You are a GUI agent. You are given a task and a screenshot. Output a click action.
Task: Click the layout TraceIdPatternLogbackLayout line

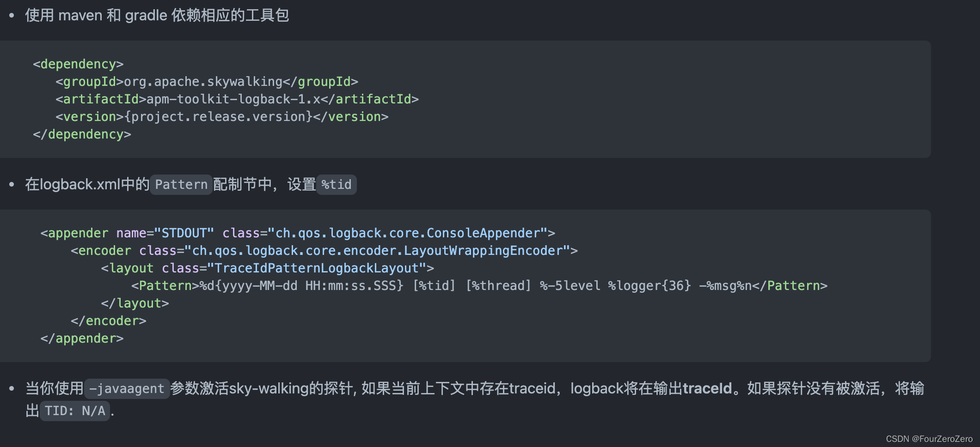tap(268, 268)
